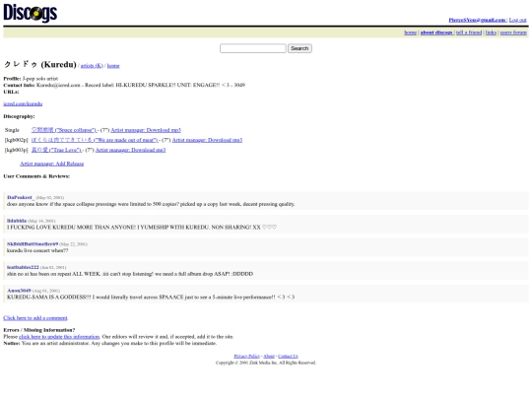Click the [kgb003p] catalog number
This screenshot has width=532, height=399.
tap(17, 150)
